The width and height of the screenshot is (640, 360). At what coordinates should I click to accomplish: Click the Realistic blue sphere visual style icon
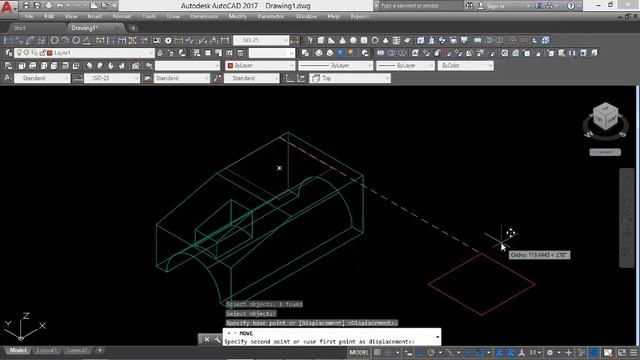tap(340, 53)
